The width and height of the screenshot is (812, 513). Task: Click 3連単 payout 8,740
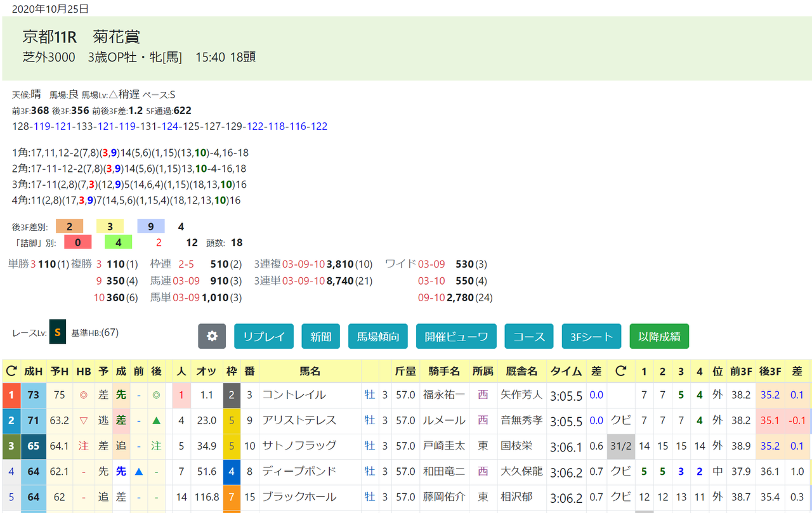tap(339, 281)
